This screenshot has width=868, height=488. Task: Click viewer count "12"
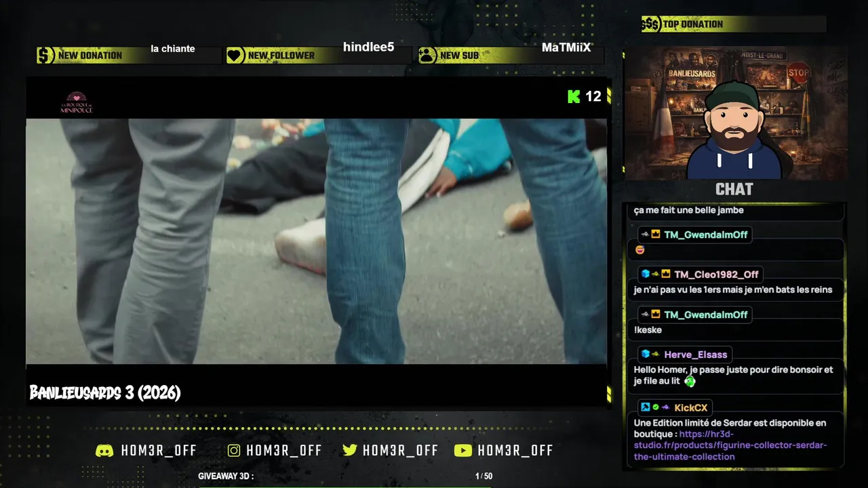593,96
